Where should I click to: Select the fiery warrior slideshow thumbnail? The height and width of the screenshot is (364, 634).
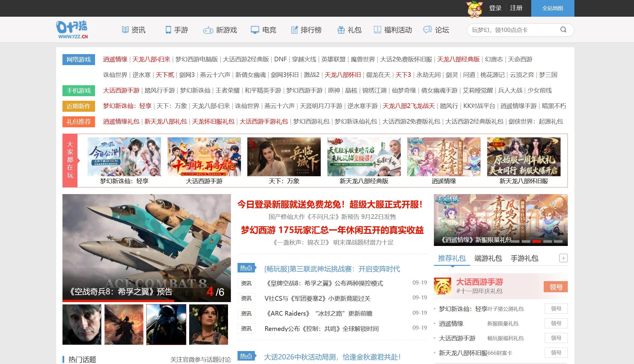[124, 325]
